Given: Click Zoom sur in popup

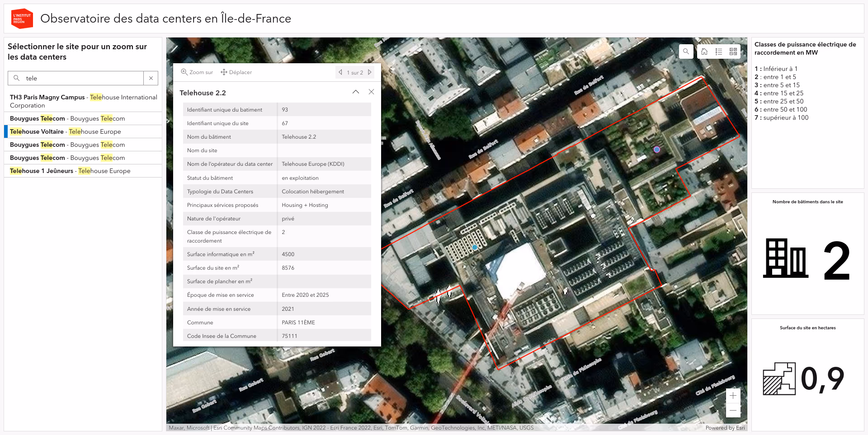Looking at the screenshot, I should tap(197, 72).
